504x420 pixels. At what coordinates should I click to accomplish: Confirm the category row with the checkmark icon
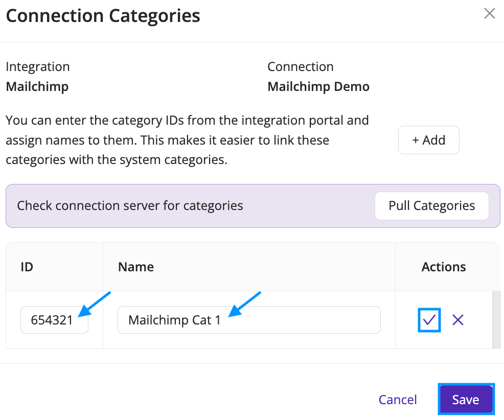point(429,320)
